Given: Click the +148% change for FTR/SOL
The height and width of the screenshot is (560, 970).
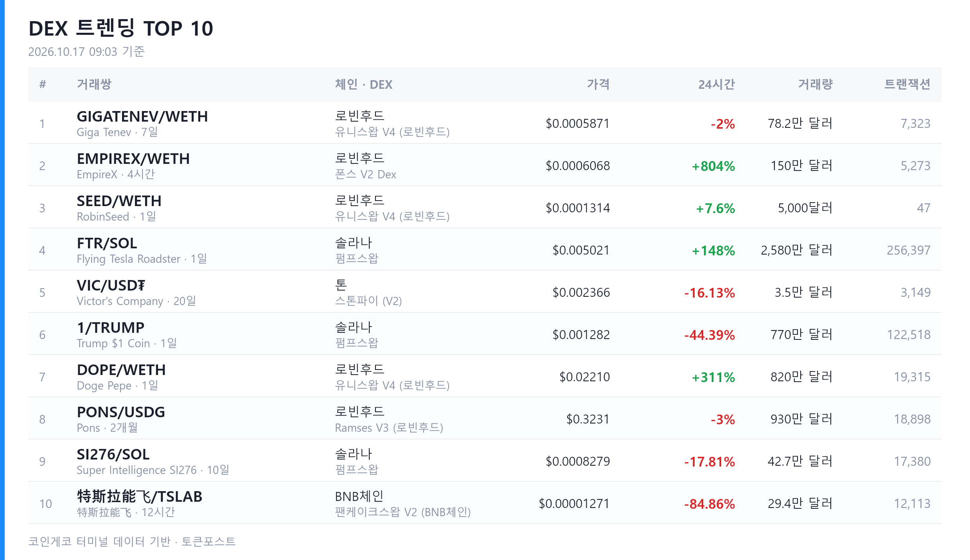Looking at the screenshot, I should (x=713, y=251).
